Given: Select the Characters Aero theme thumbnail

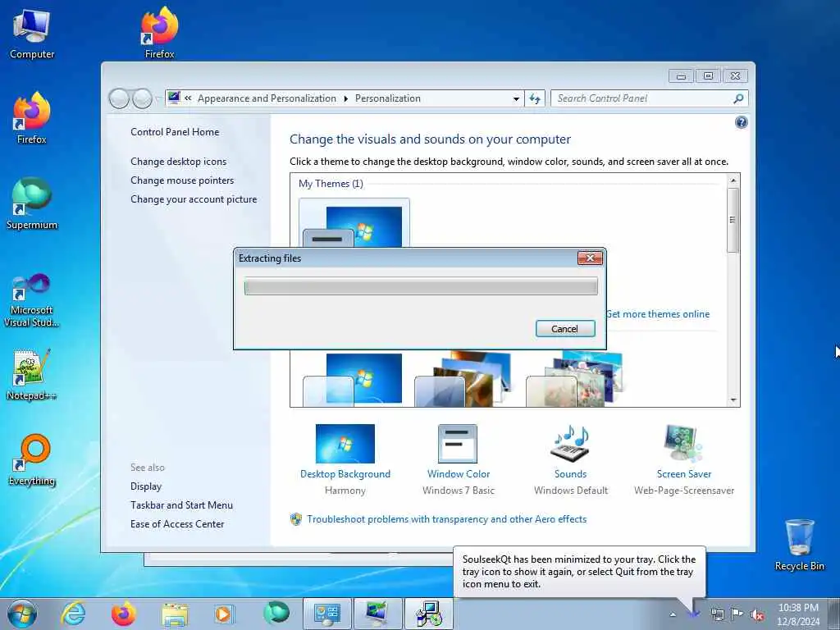Looking at the screenshot, I should [575, 378].
